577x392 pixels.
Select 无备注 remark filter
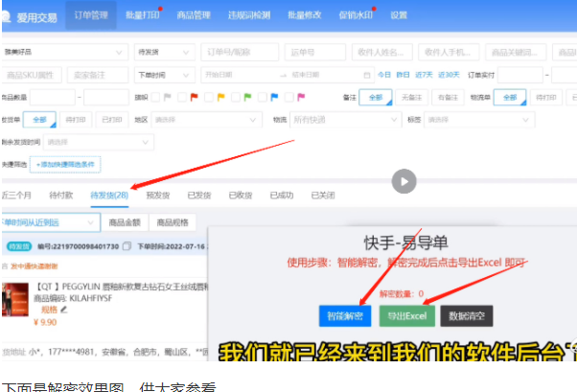pos(411,97)
